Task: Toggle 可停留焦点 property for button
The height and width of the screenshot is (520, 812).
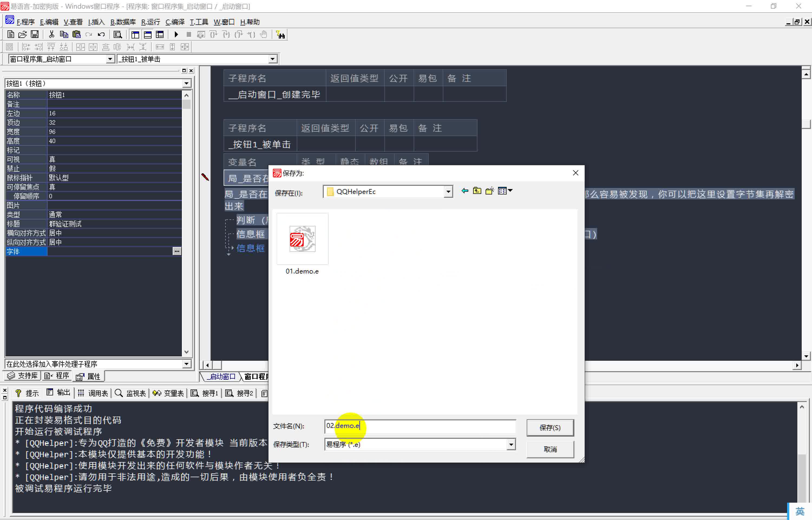Action: click(x=112, y=187)
